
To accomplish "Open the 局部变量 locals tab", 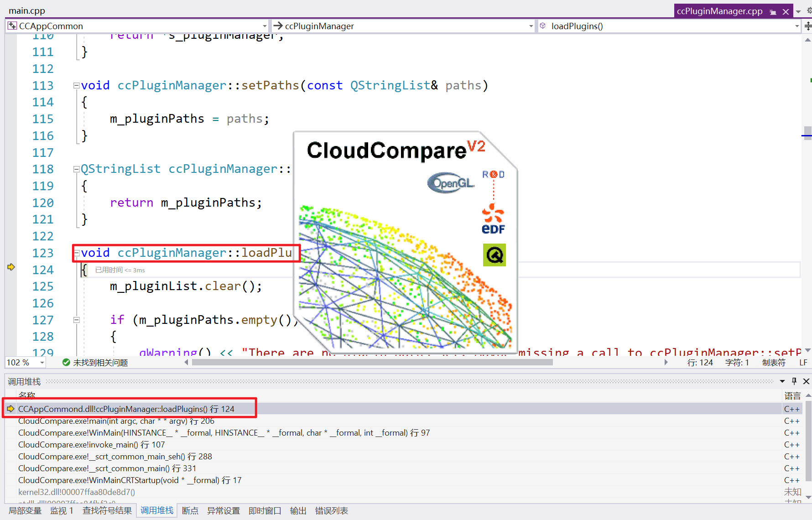I will pos(25,511).
